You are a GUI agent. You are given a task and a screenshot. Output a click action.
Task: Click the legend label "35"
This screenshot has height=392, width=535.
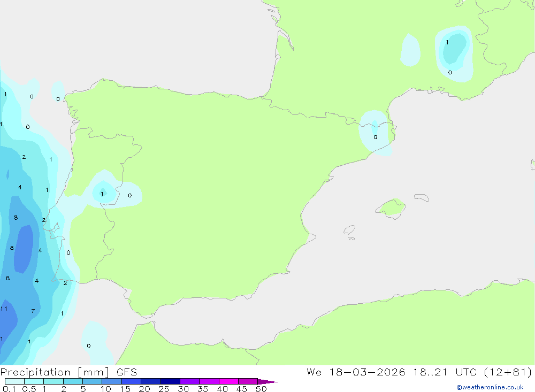point(203,389)
